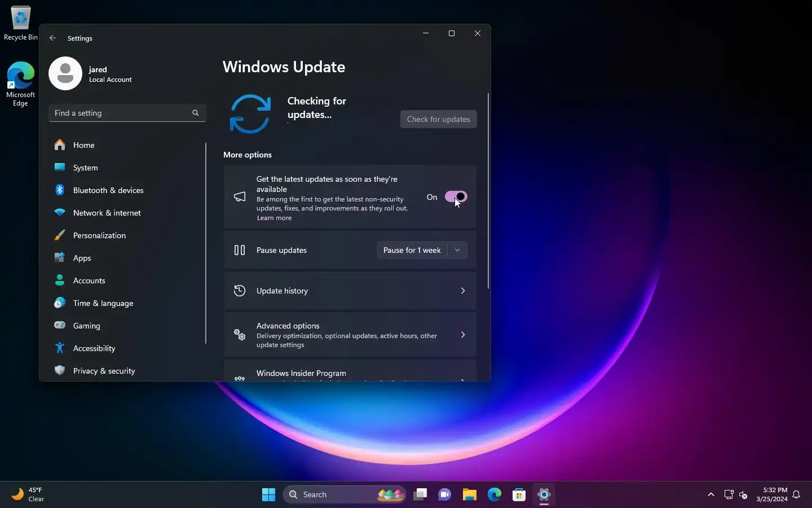Open Task View on taskbar
This screenshot has height=508, width=812.
(420, 494)
